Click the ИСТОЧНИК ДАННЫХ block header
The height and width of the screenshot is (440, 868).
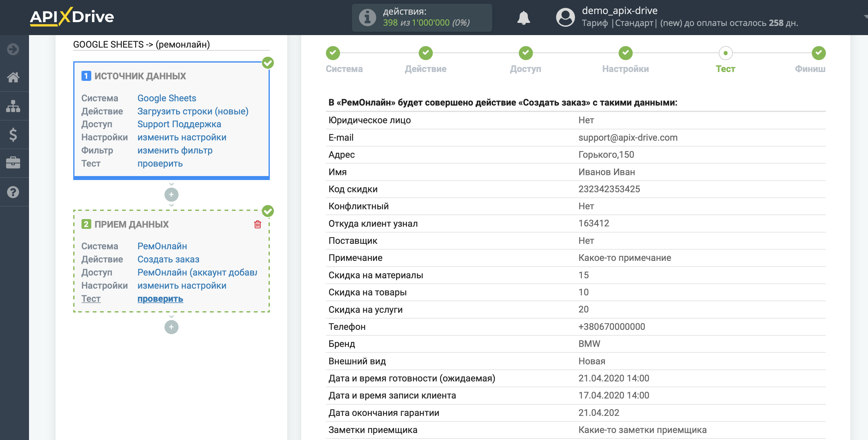click(x=140, y=76)
